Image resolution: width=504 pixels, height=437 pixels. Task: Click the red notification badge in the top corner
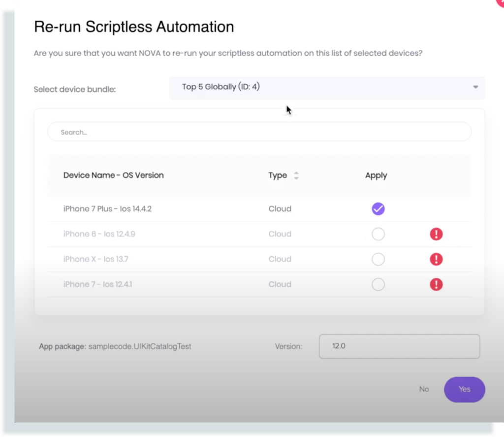coord(501,3)
